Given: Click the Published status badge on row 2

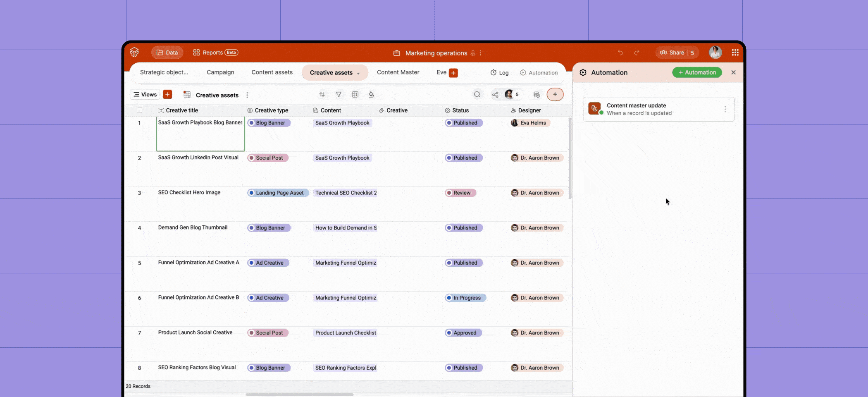Looking at the screenshot, I should click(x=463, y=158).
